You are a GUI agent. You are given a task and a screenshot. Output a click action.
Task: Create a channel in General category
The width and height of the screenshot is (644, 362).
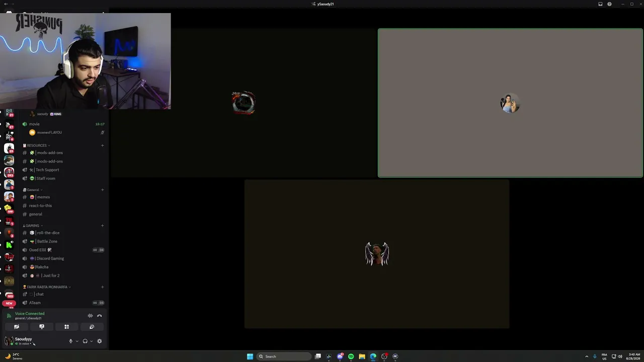point(102,190)
